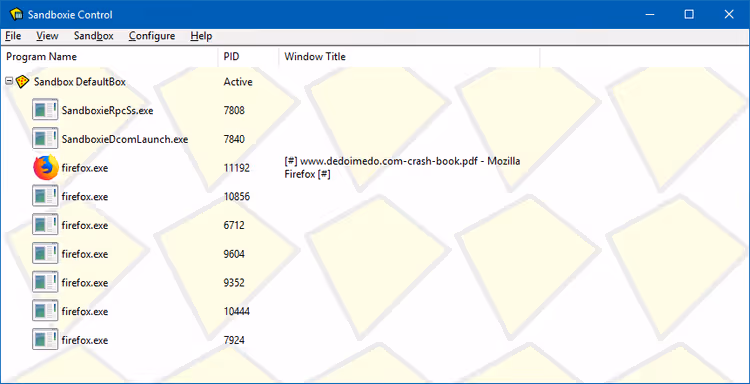The width and height of the screenshot is (750, 384).
Task: Click the icon of firefox.exe PID 7924
Action: (45, 340)
